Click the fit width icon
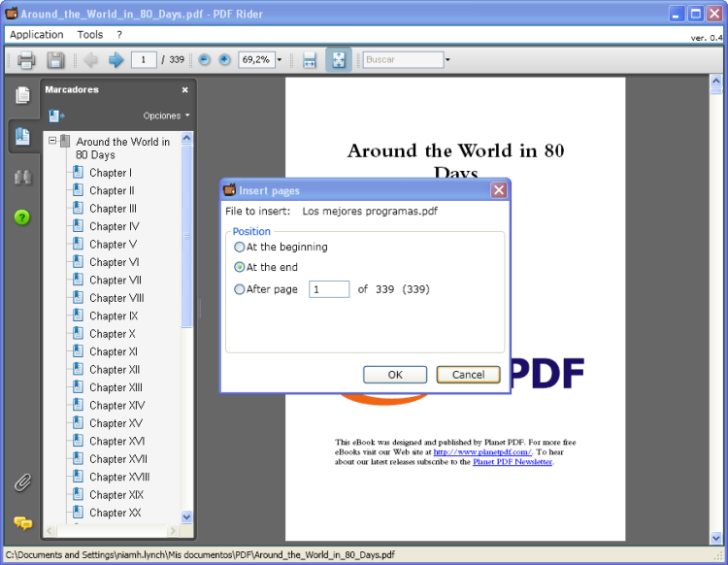Screen dimensions: 728x565 click(310, 60)
